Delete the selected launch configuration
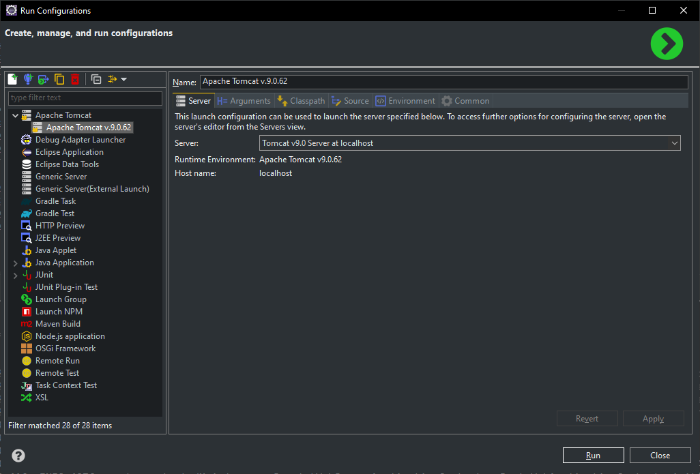Image resolution: width=700 pixels, height=474 pixels. pyautogui.click(x=75, y=79)
